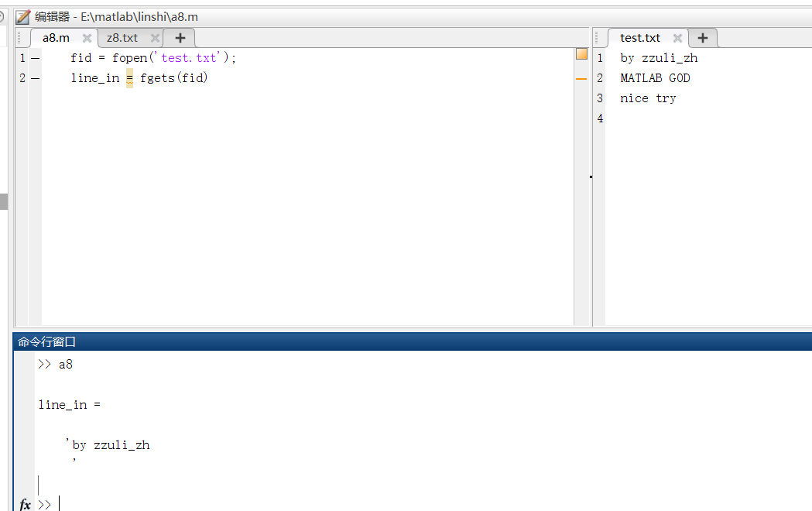
Task: Click the grip handle left of test.txt tab
Action: coord(597,38)
